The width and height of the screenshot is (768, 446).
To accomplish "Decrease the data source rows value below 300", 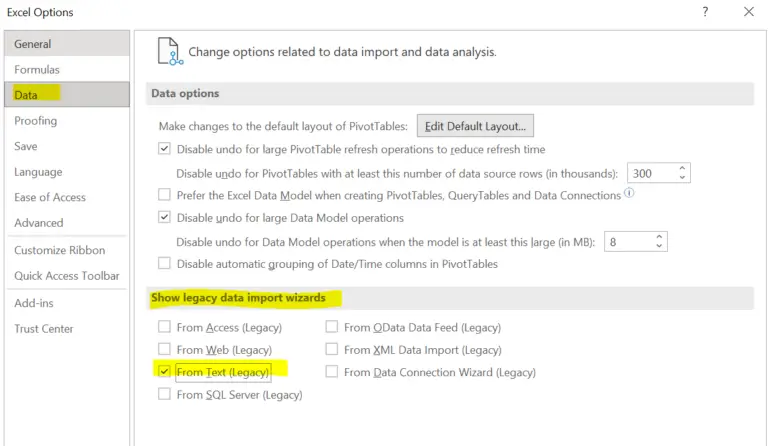I will pyautogui.click(x=682, y=177).
